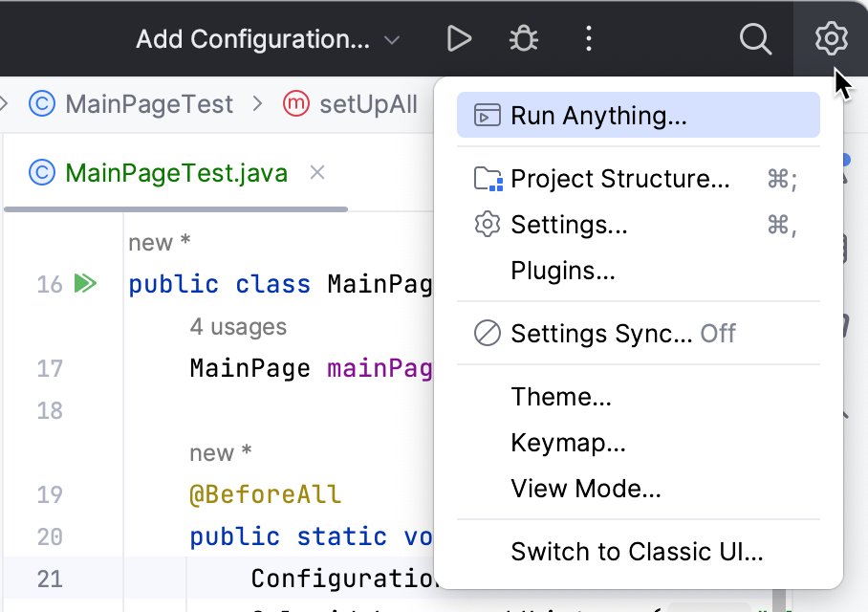This screenshot has width=868, height=612.
Task: Select the MainPageTest.java tab
Action: 176,173
